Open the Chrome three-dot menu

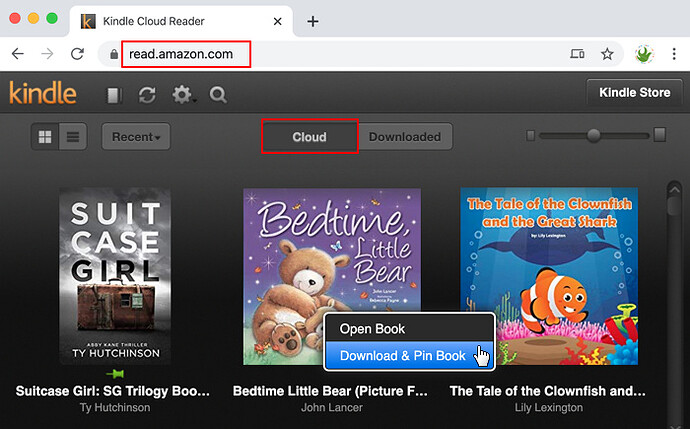tap(674, 54)
